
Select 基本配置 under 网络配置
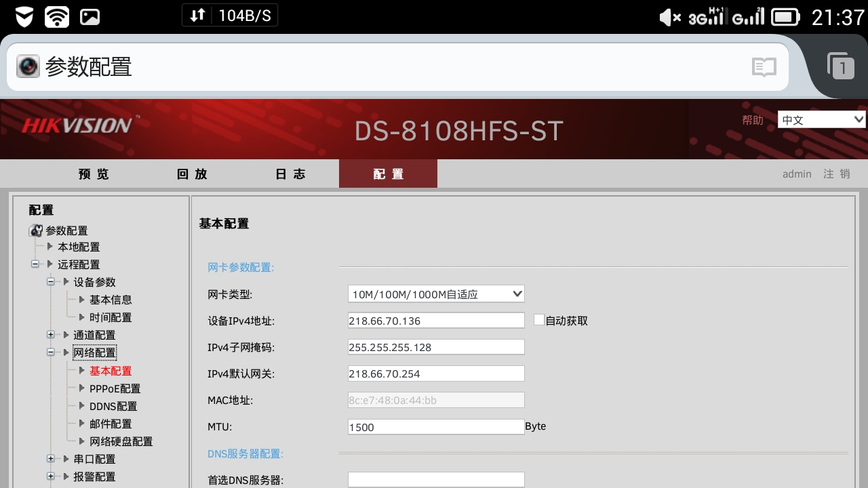coord(111,371)
